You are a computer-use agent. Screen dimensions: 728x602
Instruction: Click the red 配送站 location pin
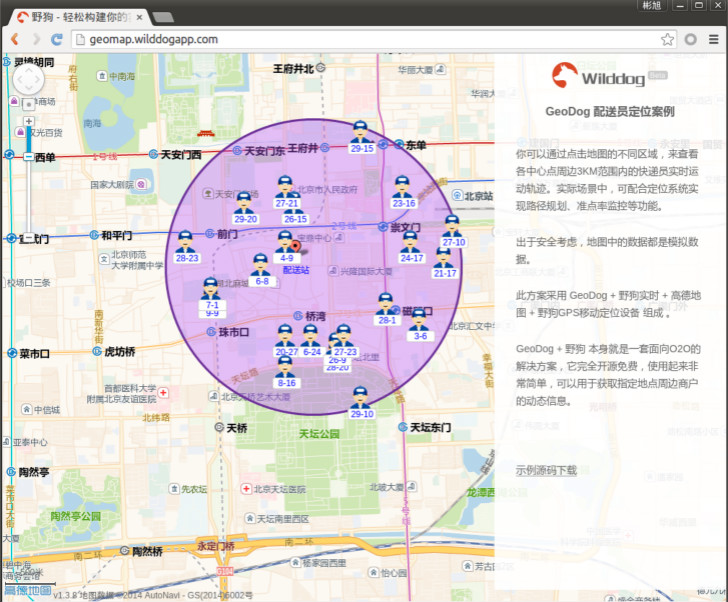click(x=295, y=247)
